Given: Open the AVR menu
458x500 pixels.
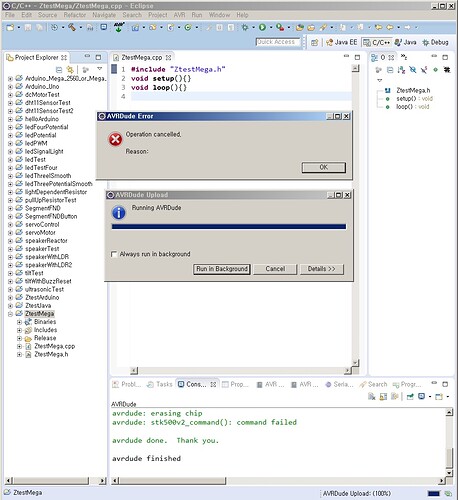Looking at the screenshot, I should click(179, 15).
